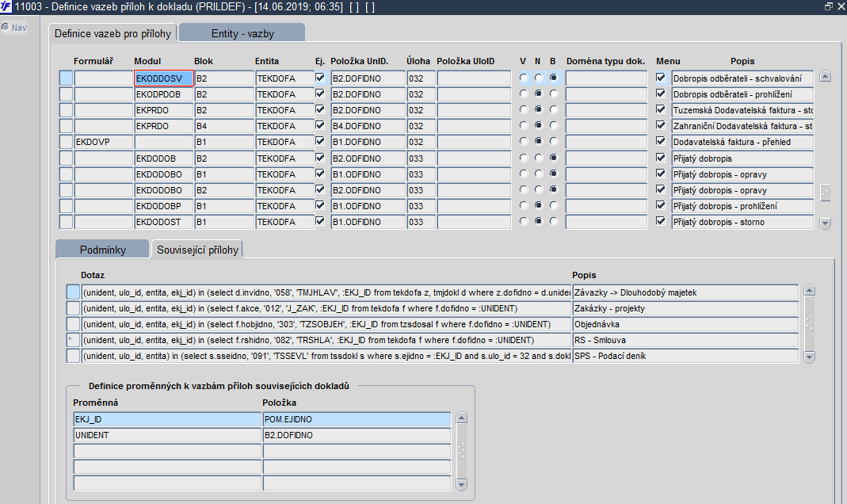The height and width of the screenshot is (504, 847).
Task: Click Popis field Objednávka
Action: [x=685, y=324]
